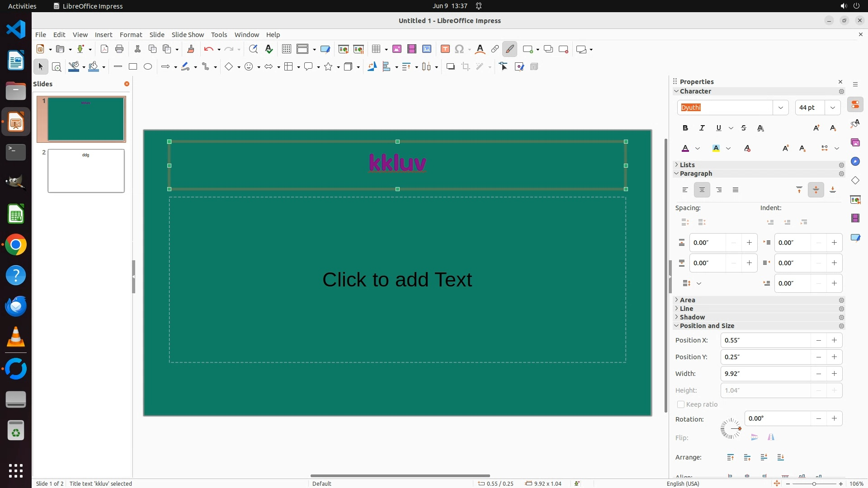Viewport: 868px width, 488px height.
Task: Open the Slide Show menu
Action: 188,35
